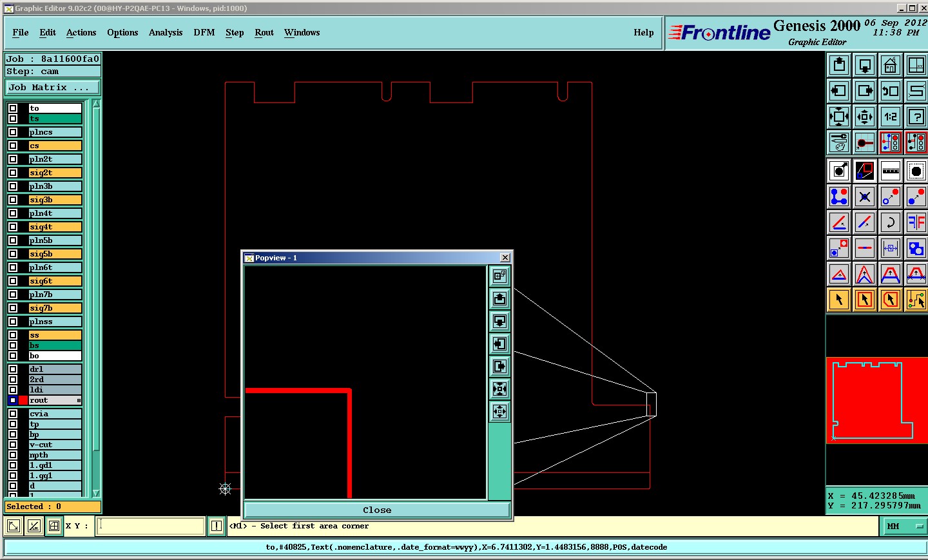Select the v-cut layer name
Viewport: 928px width, 560px height.
(55, 445)
